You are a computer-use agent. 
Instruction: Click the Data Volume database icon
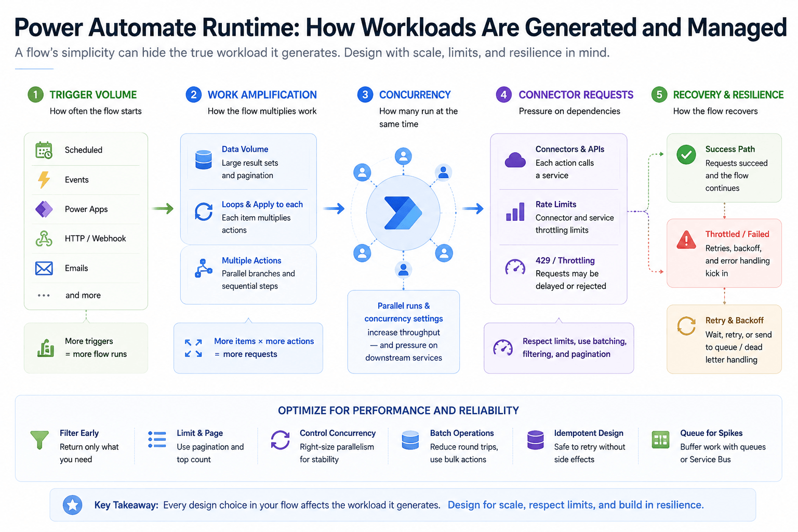(x=203, y=159)
